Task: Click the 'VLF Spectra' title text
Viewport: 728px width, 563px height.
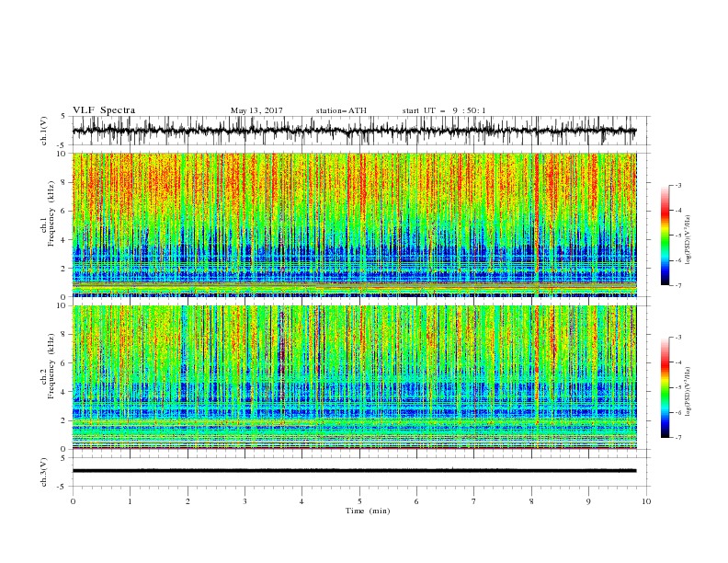Action: [104, 110]
